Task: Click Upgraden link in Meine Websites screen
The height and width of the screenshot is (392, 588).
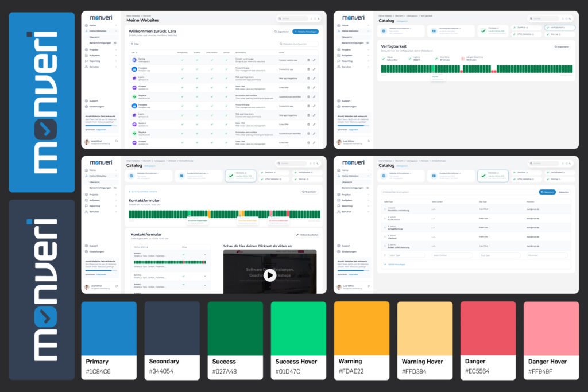Action: pos(101,130)
